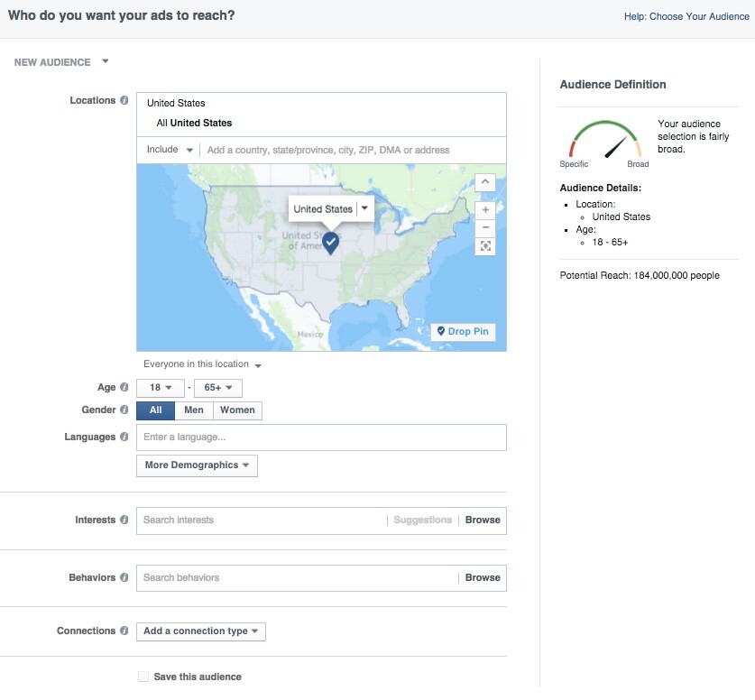This screenshot has width=755, height=700.
Task: Click the United States location pin on map
Action: (331, 242)
